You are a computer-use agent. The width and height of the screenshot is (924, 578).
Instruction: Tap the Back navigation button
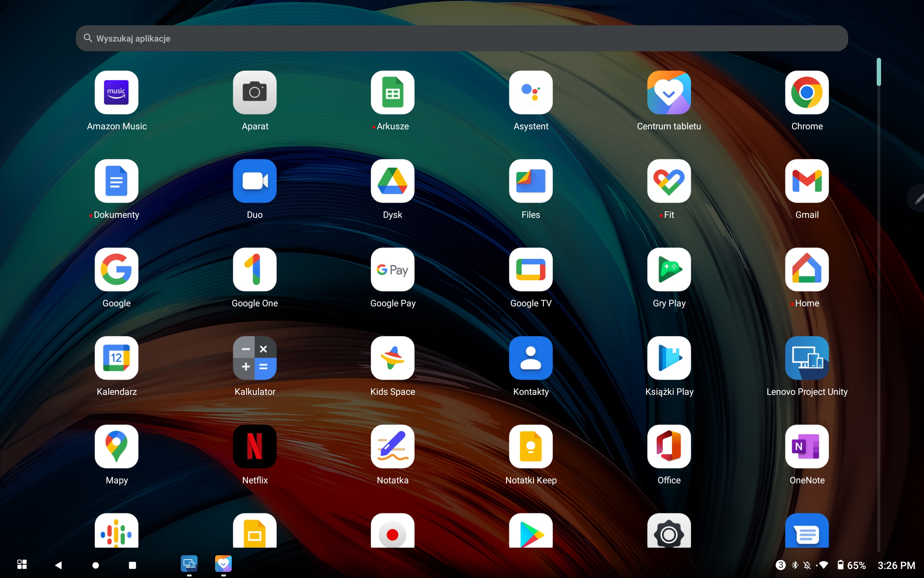(58, 565)
